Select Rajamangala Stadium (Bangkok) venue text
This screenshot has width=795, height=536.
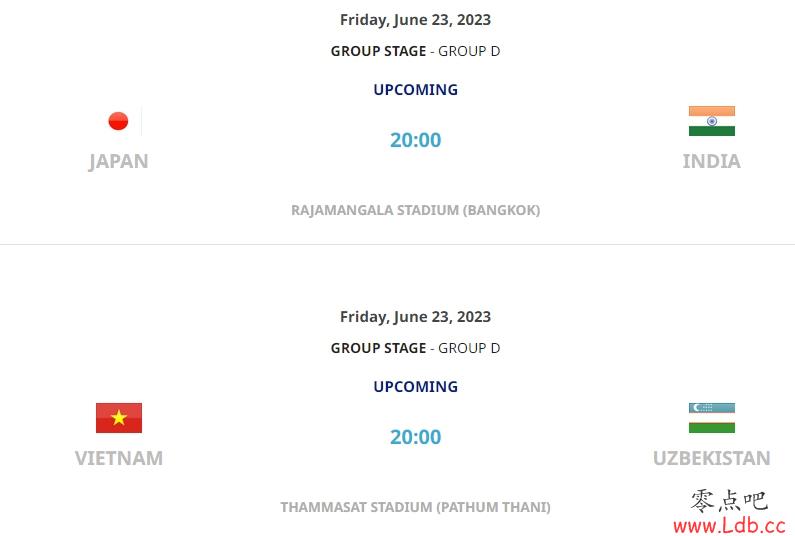415,210
